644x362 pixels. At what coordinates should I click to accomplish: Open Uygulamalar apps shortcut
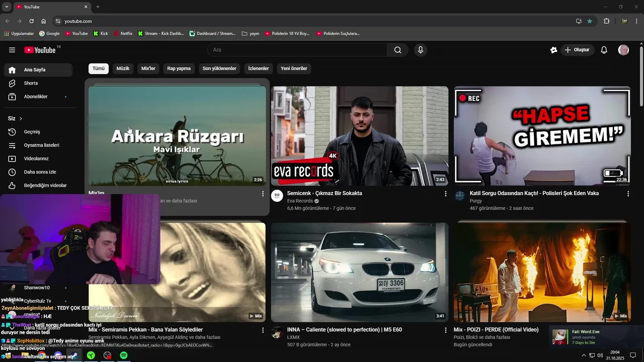click(x=19, y=33)
